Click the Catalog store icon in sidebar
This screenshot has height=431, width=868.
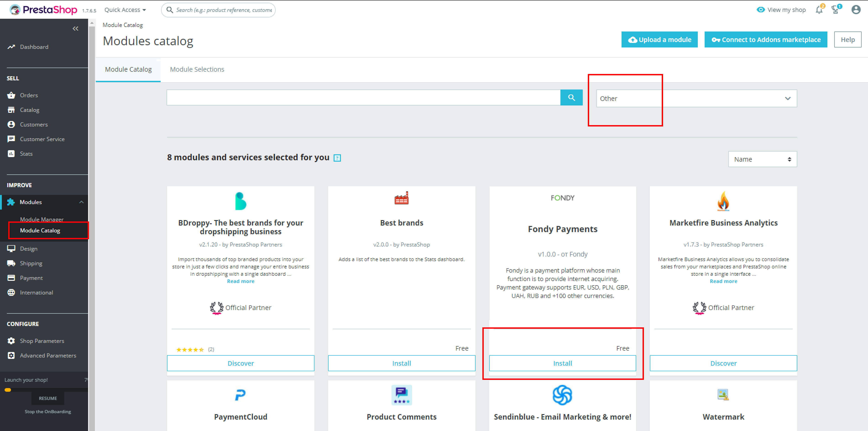pos(11,110)
